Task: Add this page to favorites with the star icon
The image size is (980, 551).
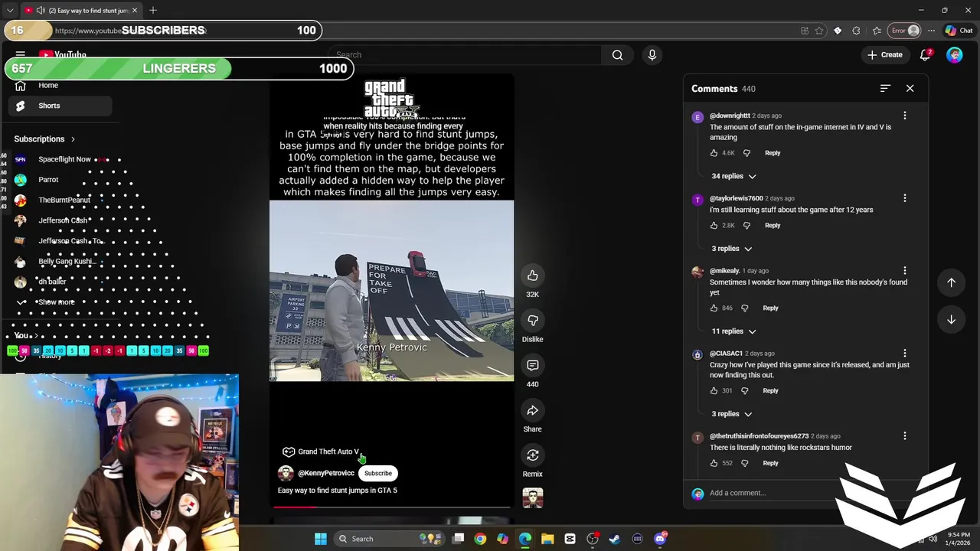Action: (819, 31)
